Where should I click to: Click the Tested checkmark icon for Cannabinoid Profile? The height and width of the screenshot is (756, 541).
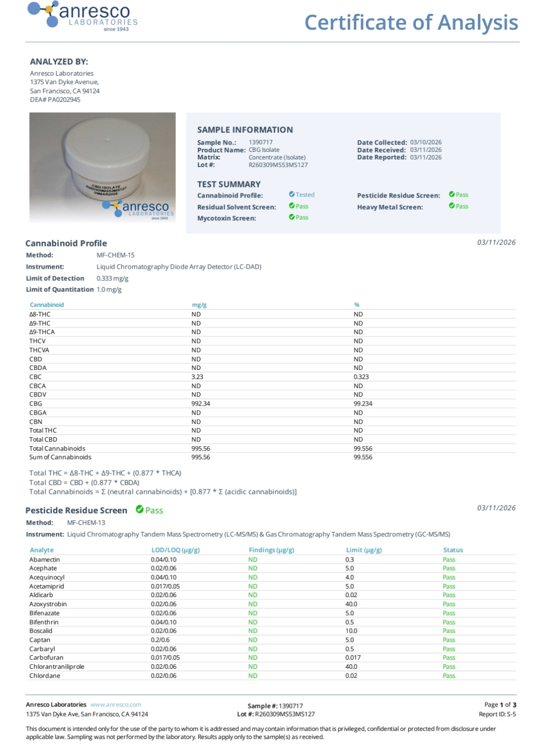click(292, 195)
